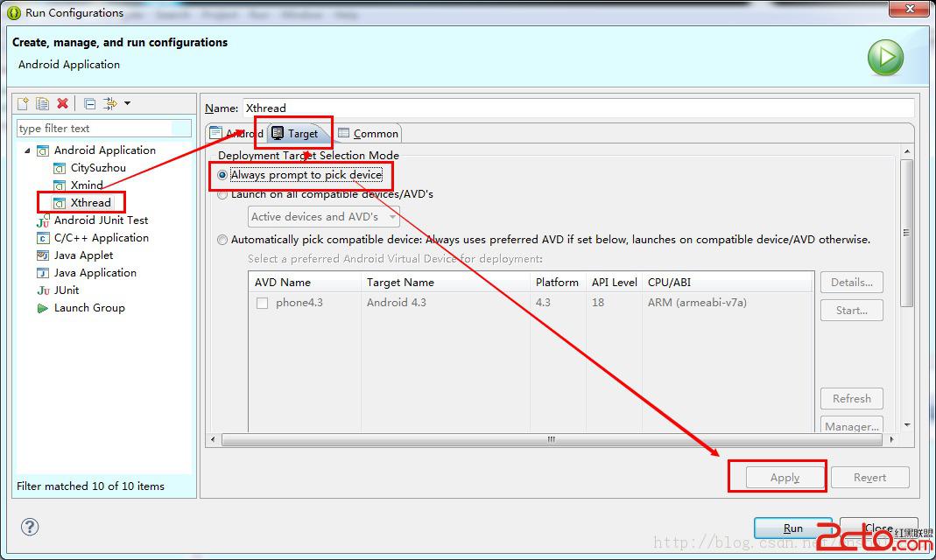Select Java Applet category
This screenshot has height=560, width=936.
83,255
